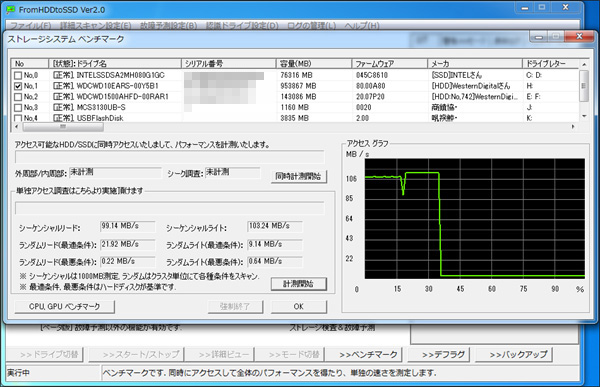Uncheck the No.1 WDCWD10EARS drive checkbox
This screenshot has width=600, height=387.
pos(18,86)
